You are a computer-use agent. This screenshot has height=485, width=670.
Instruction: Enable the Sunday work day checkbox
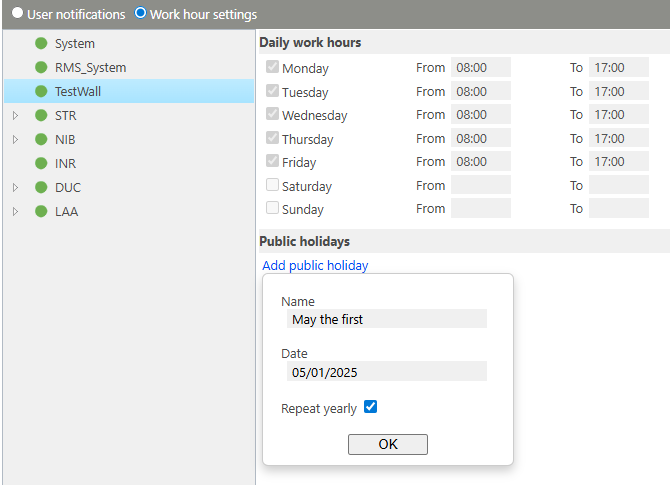click(272, 208)
